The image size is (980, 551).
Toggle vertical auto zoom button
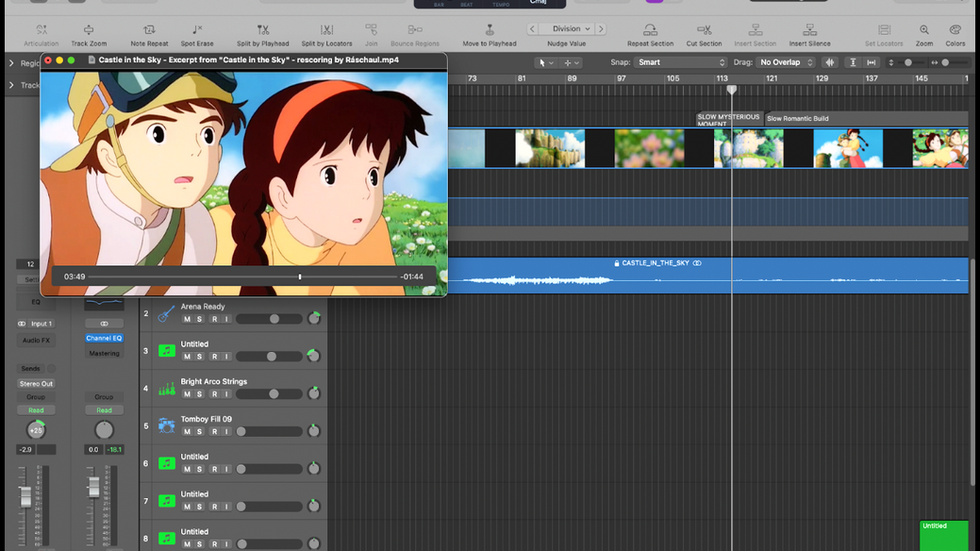[852, 62]
